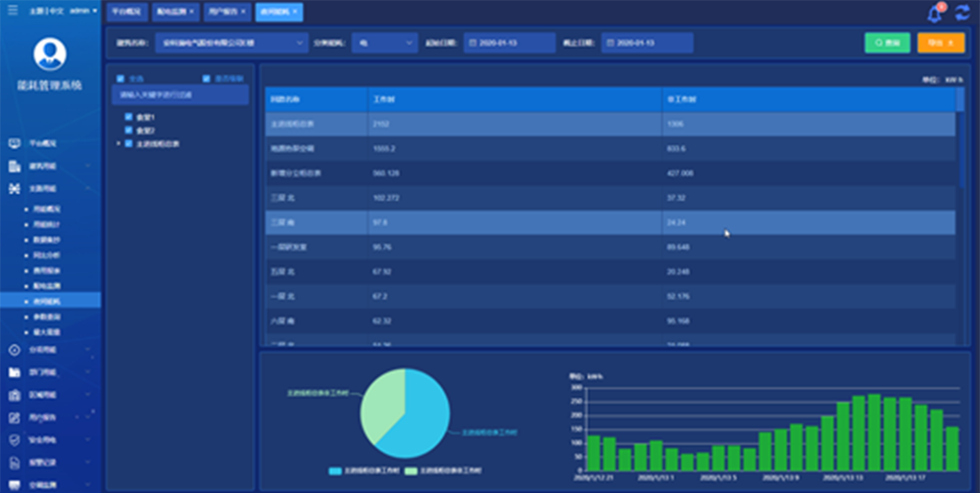Open the notification bell

coord(934,14)
